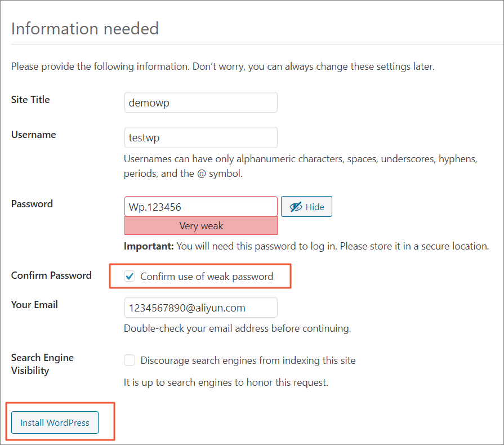Click the Install WordPress button
Image resolution: width=504 pixels, height=445 pixels.
(x=55, y=422)
